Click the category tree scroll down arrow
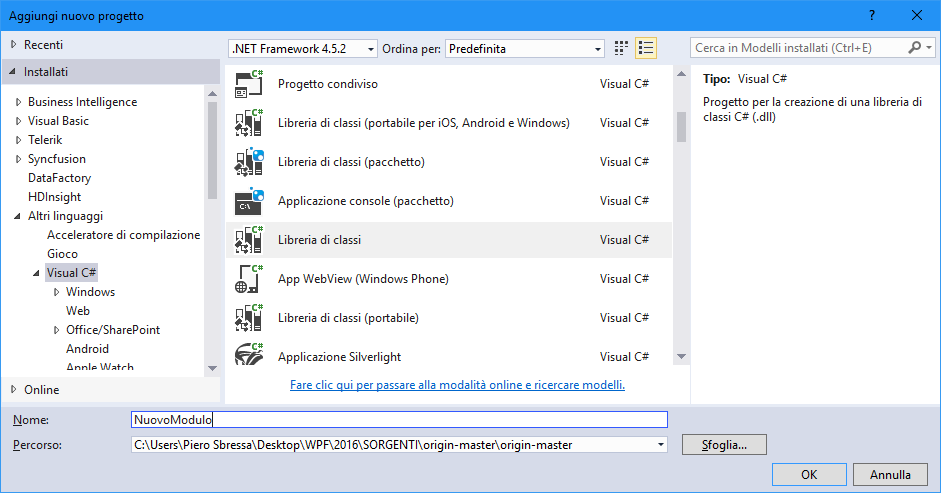Image resolution: width=941 pixels, height=493 pixels. click(212, 368)
